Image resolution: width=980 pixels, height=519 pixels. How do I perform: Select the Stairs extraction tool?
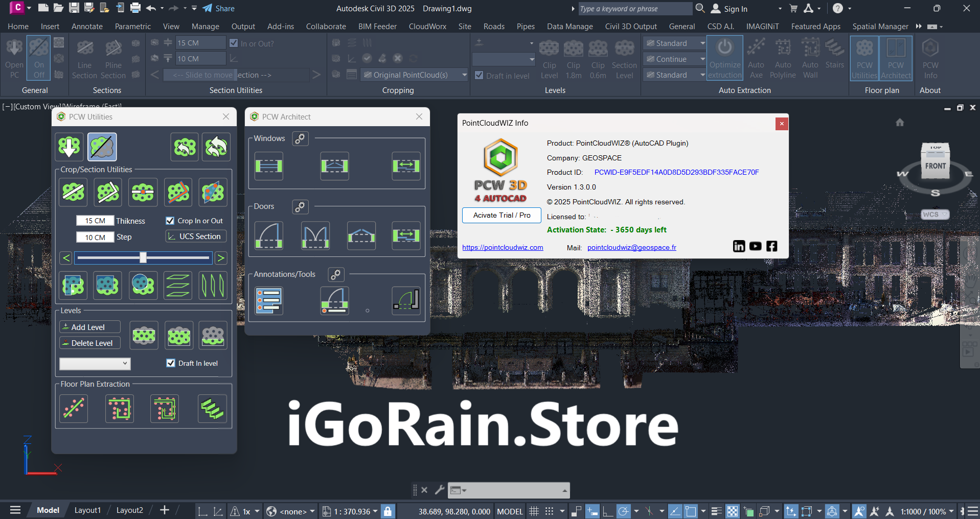click(834, 57)
